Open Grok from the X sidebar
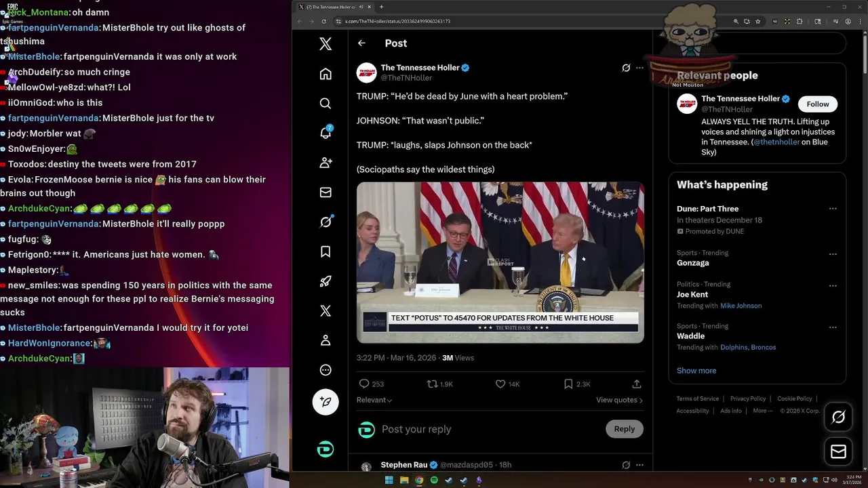Image resolution: width=868 pixels, height=488 pixels. pyautogui.click(x=325, y=222)
